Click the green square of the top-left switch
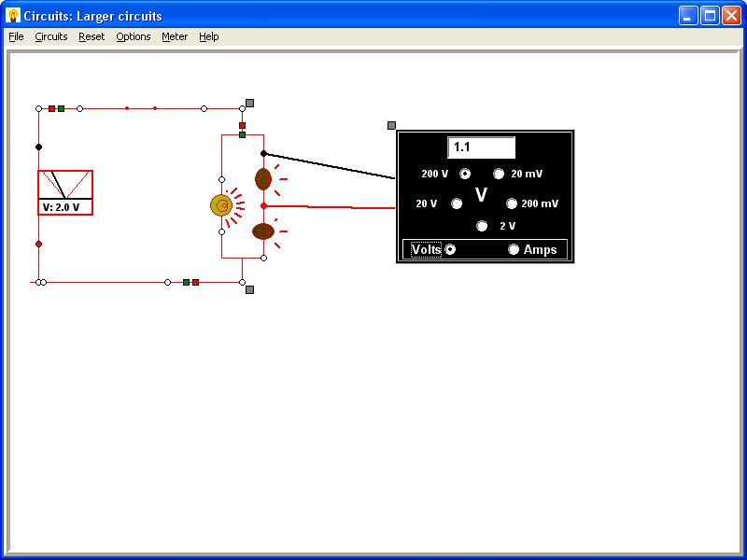 pos(61,108)
